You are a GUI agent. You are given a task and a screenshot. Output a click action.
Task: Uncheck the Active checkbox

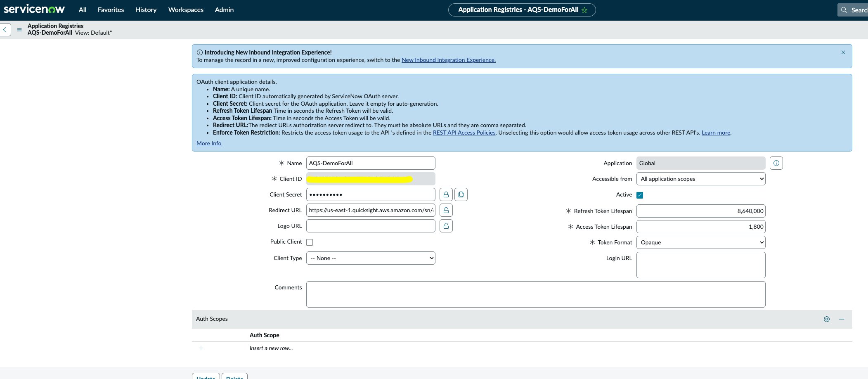pos(639,194)
